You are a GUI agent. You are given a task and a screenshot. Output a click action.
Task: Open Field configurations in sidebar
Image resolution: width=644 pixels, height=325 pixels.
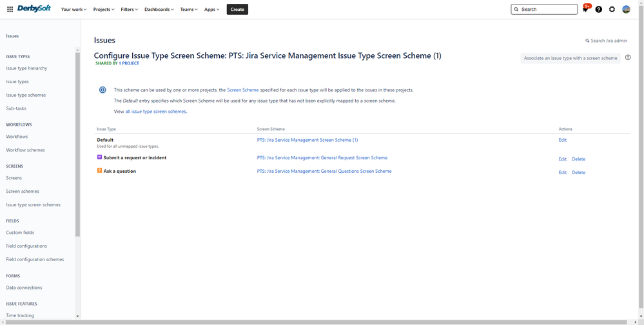click(26, 246)
